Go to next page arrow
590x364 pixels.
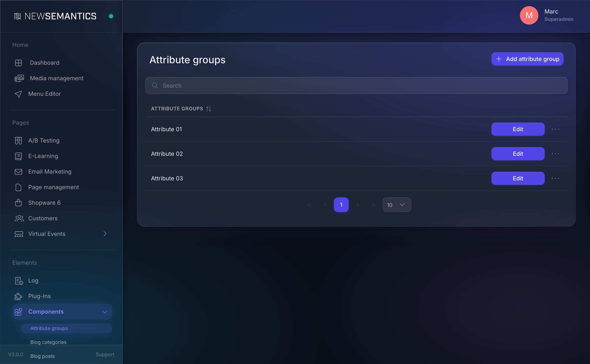coord(357,205)
